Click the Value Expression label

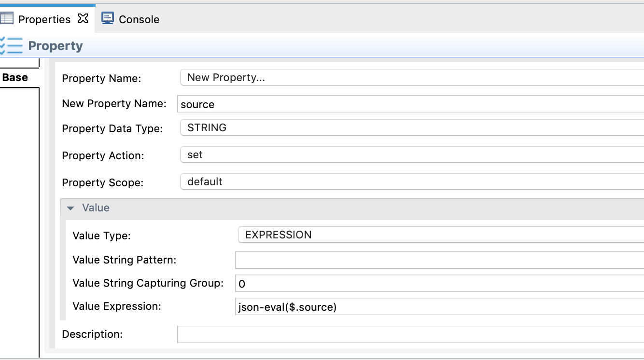(116, 306)
